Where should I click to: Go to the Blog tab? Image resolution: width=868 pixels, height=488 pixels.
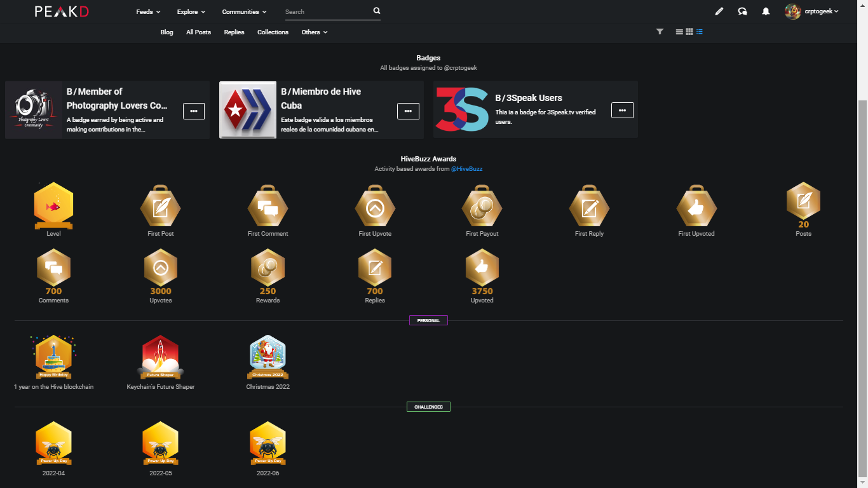click(166, 32)
